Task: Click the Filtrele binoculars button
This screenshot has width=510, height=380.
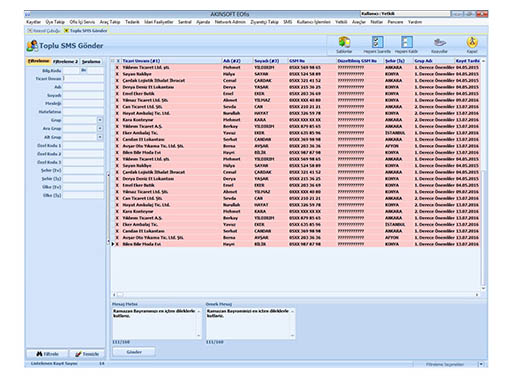Action: [47, 354]
